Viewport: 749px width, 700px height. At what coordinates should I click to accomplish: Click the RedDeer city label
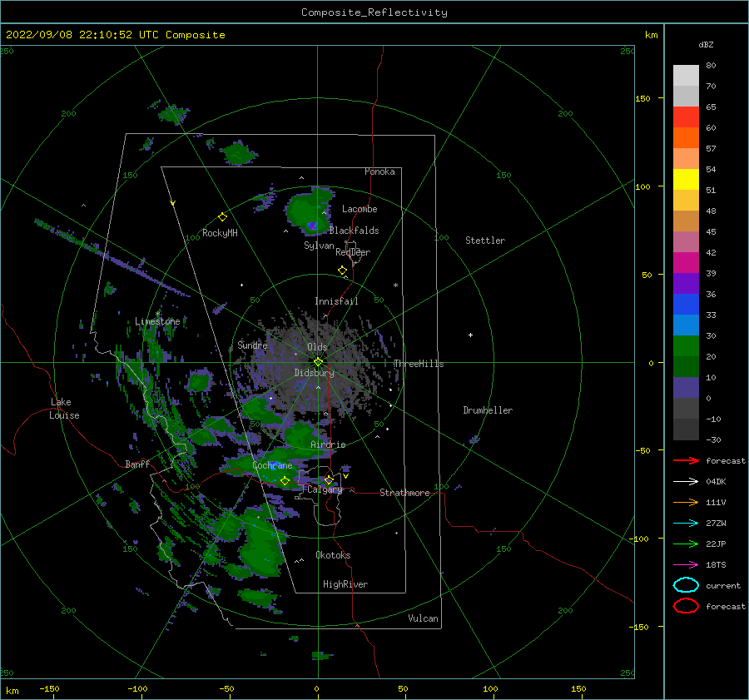click(x=353, y=252)
